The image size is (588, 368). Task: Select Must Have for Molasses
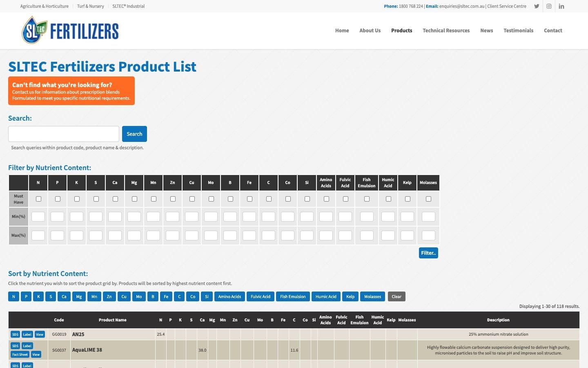pyautogui.click(x=428, y=199)
